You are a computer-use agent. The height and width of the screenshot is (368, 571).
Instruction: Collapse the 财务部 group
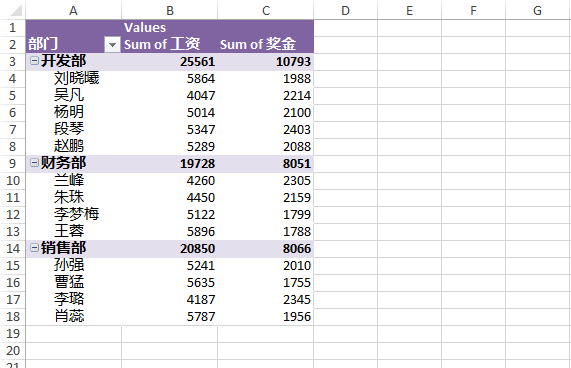(34, 163)
